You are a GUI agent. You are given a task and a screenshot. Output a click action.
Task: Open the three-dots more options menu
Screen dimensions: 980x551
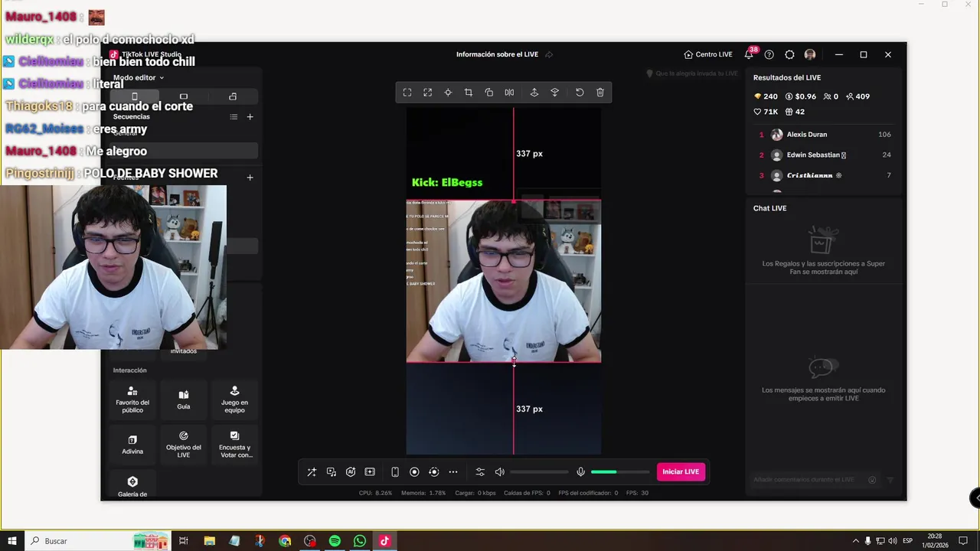tap(453, 472)
